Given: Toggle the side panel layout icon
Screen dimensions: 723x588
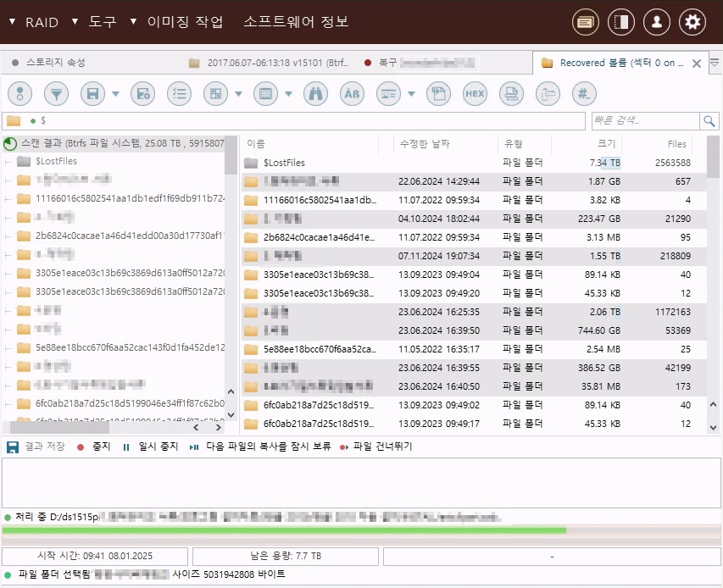Looking at the screenshot, I should click(x=621, y=21).
